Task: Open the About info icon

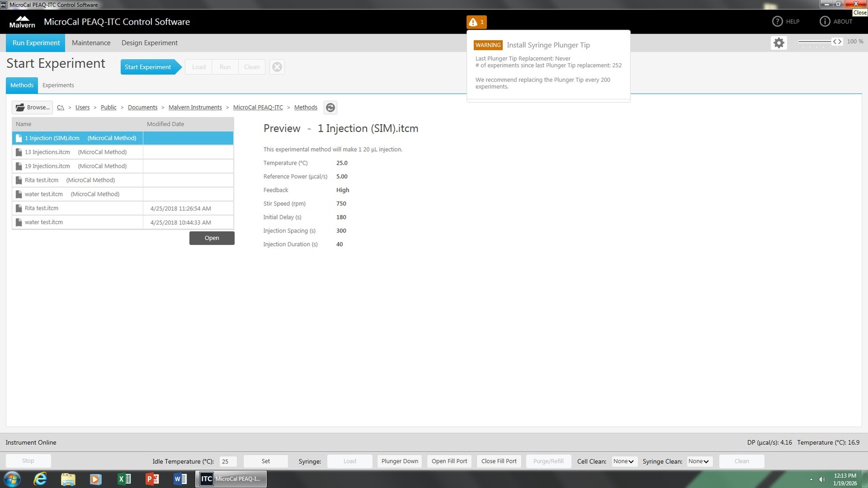Action: tap(825, 22)
